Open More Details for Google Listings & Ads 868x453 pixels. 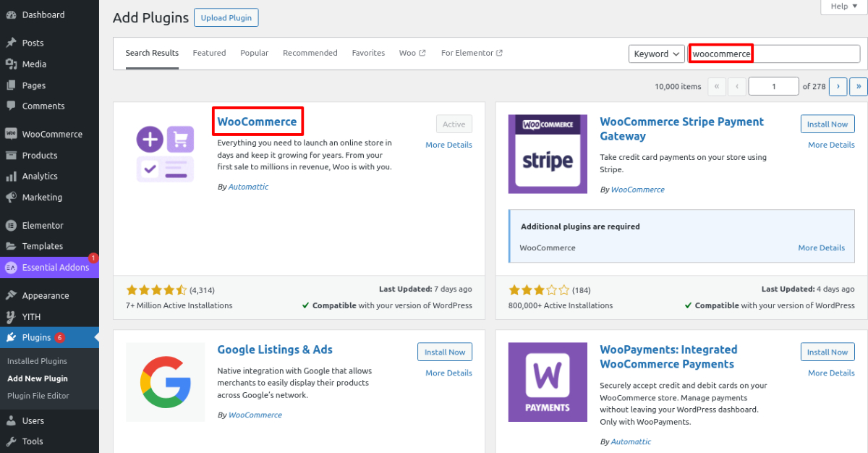tap(448, 373)
